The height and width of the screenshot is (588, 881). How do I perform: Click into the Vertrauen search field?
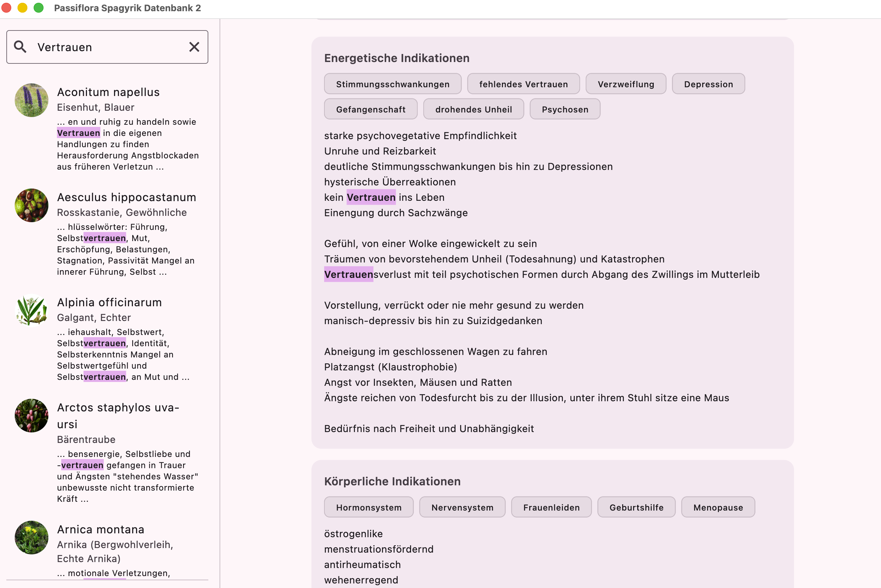coord(109,47)
